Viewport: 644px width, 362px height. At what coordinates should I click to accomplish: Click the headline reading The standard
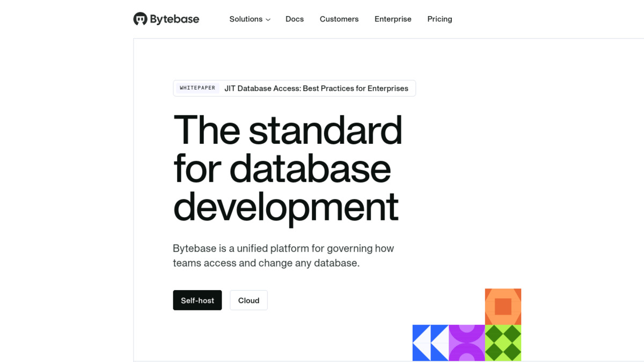(x=288, y=130)
